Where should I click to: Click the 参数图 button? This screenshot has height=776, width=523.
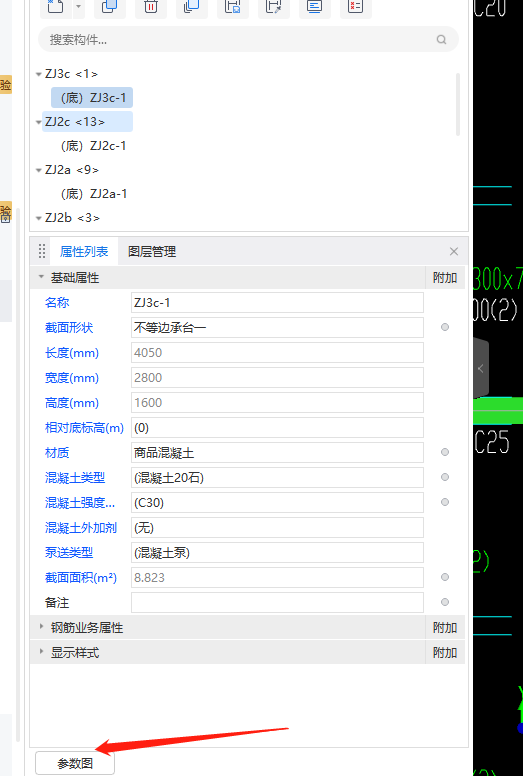click(75, 763)
